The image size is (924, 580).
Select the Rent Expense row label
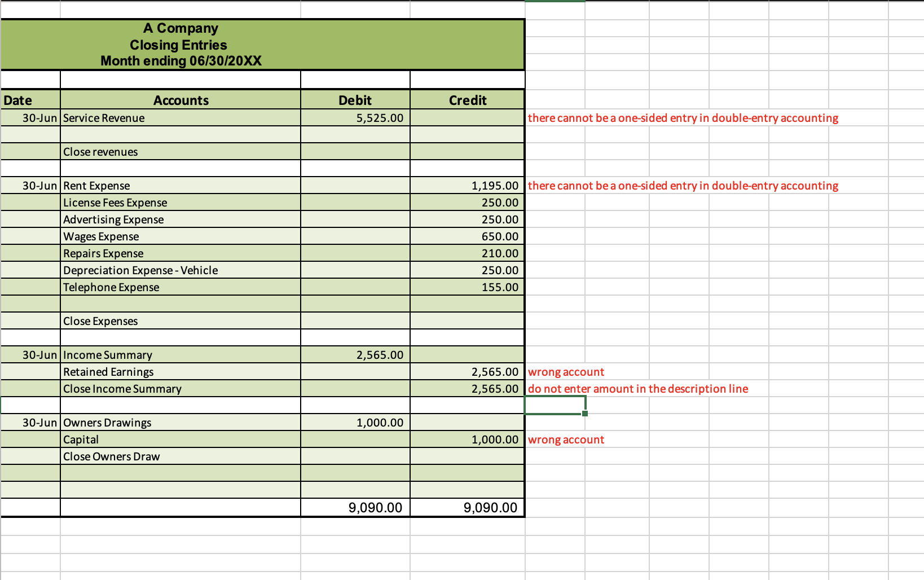(x=96, y=186)
